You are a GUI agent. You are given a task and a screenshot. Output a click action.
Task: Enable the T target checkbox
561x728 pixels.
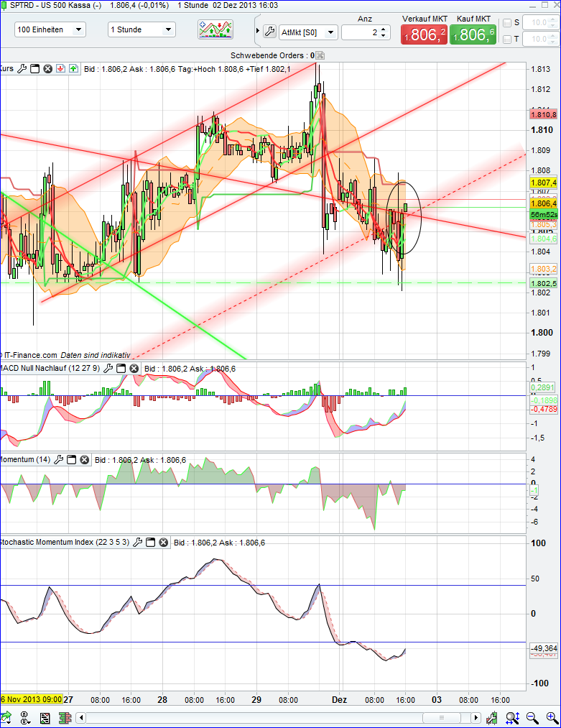coord(507,40)
